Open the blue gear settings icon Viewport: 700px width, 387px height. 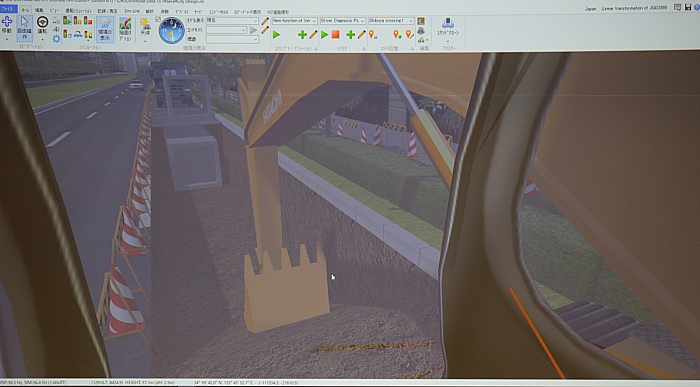[x=56, y=39]
